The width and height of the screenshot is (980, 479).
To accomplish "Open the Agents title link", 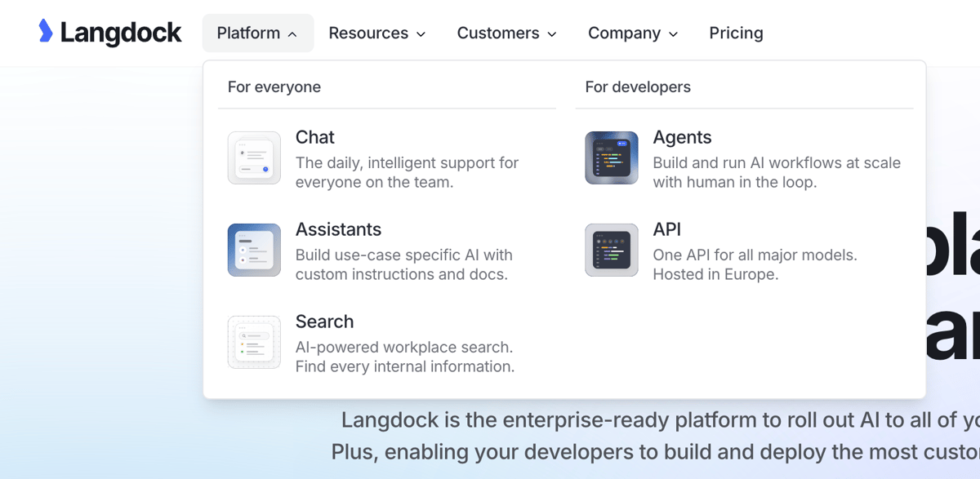I will 682,137.
